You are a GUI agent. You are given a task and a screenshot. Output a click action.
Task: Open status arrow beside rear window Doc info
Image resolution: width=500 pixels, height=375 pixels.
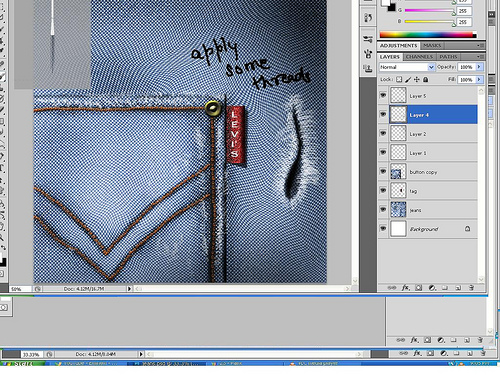[x=141, y=354]
